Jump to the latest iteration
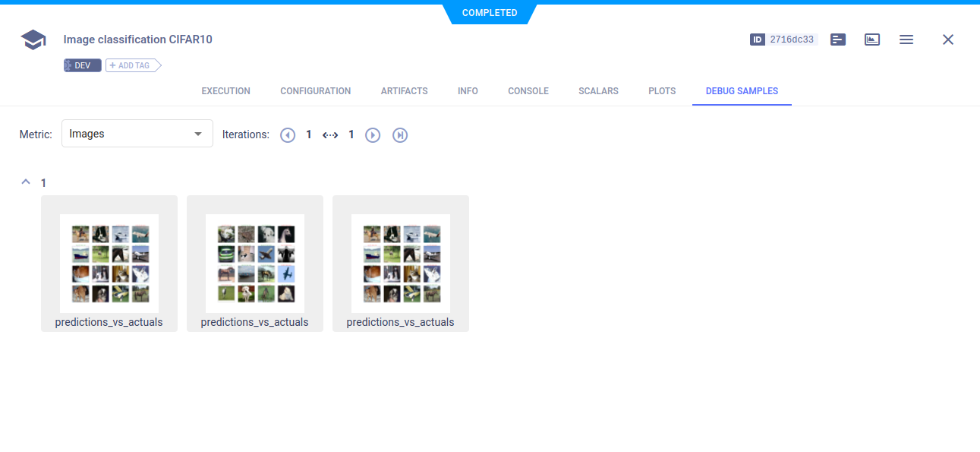980x452 pixels. click(400, 134)
